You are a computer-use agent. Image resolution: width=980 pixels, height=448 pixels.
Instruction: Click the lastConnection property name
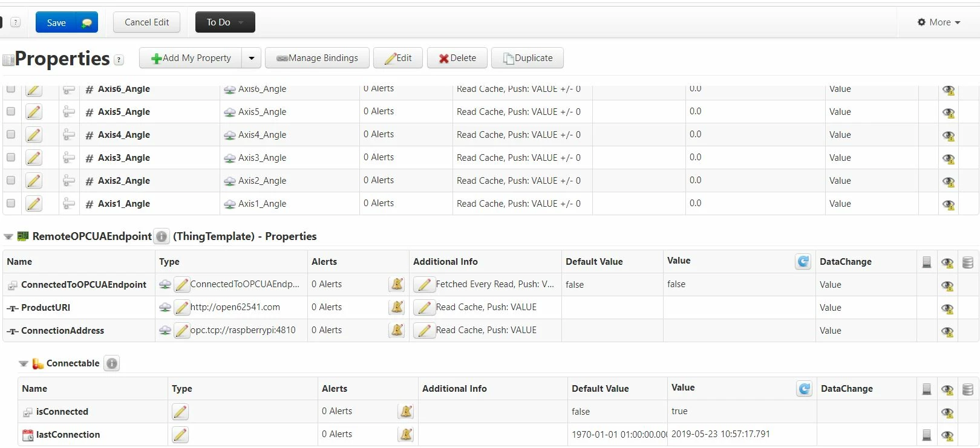tap(68, 435)
